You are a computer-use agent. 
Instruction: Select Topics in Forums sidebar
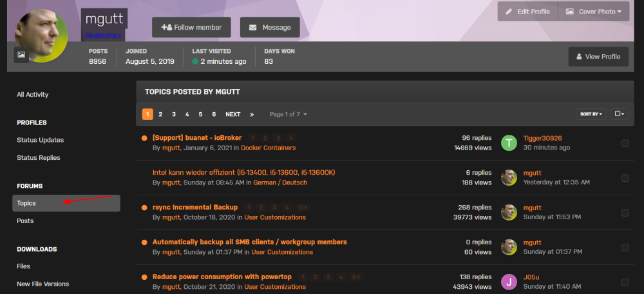pos(66,203)
